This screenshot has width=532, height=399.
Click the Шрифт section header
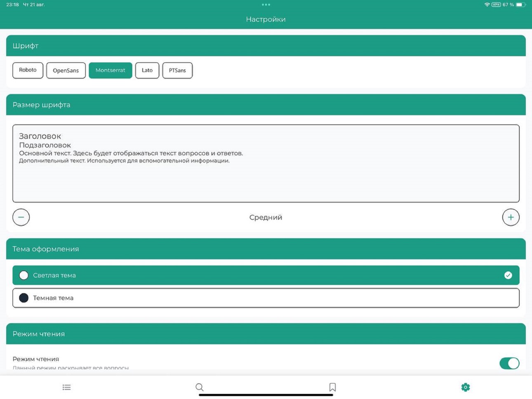click(x=266, y=46)
